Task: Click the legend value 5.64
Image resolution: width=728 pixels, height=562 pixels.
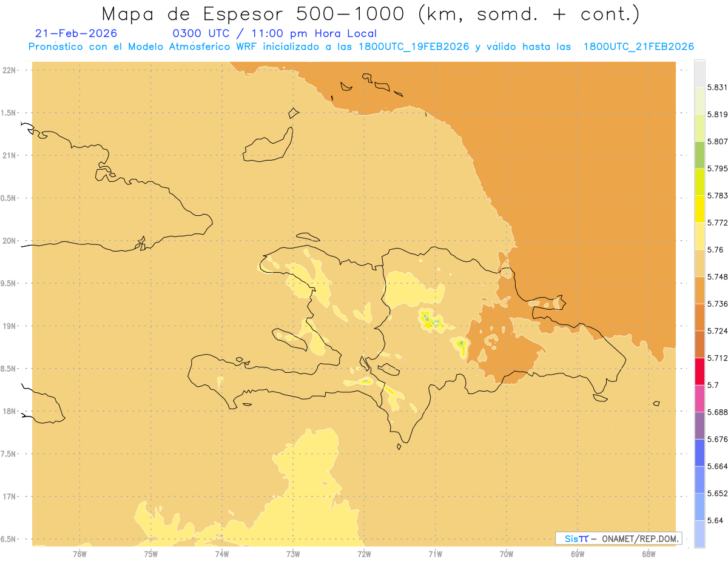Action: point(715,520)
